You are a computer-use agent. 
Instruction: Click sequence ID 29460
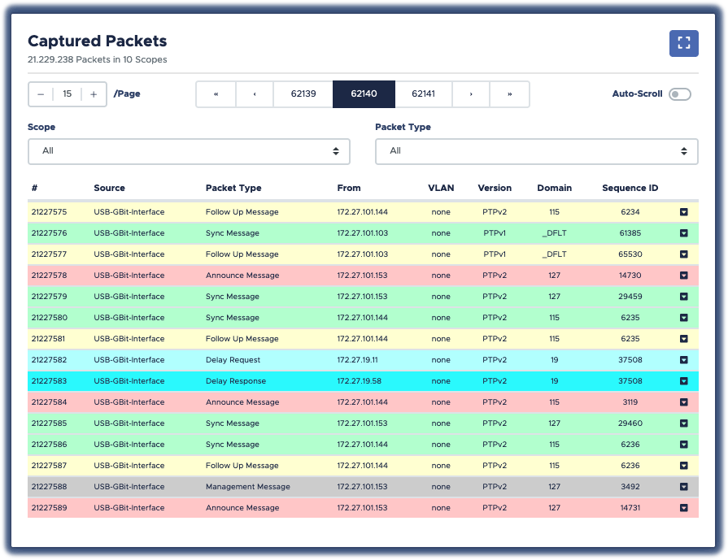point(630,423)
